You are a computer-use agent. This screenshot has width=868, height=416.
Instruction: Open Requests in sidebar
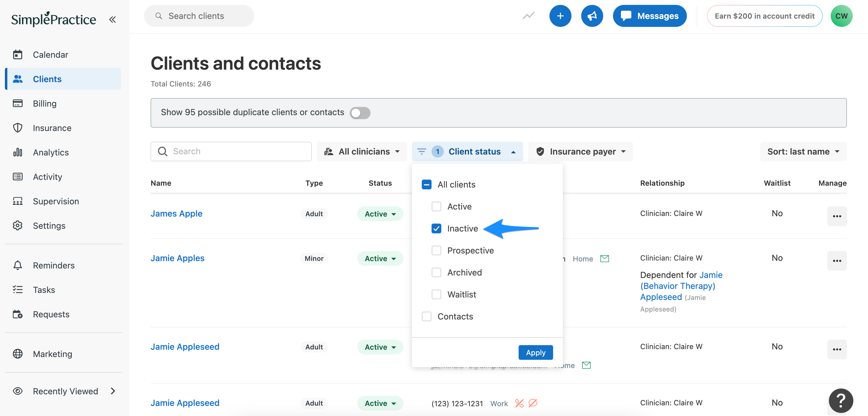[63, 314]
